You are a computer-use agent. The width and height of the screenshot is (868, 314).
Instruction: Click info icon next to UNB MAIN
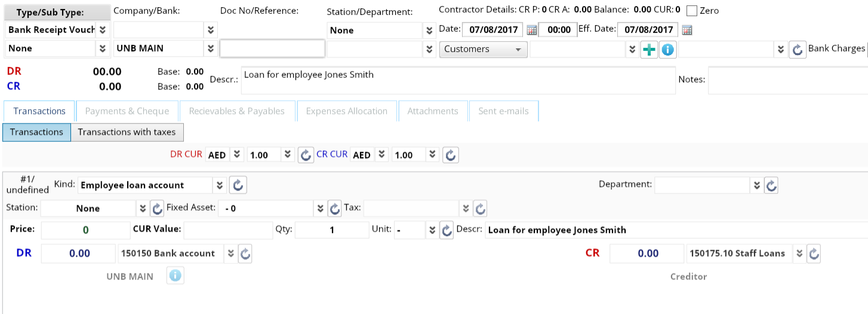point(175,276)
